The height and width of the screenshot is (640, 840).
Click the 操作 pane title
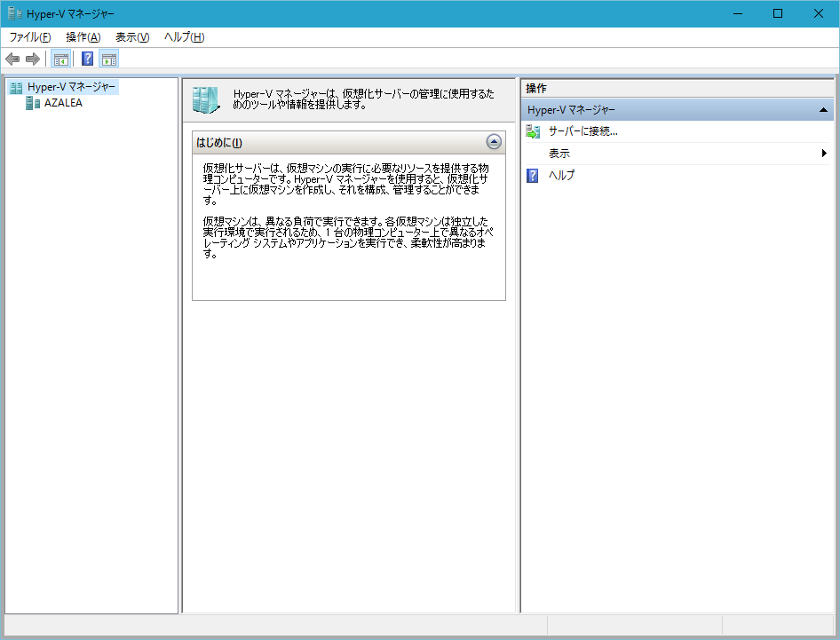pos(536,89)
